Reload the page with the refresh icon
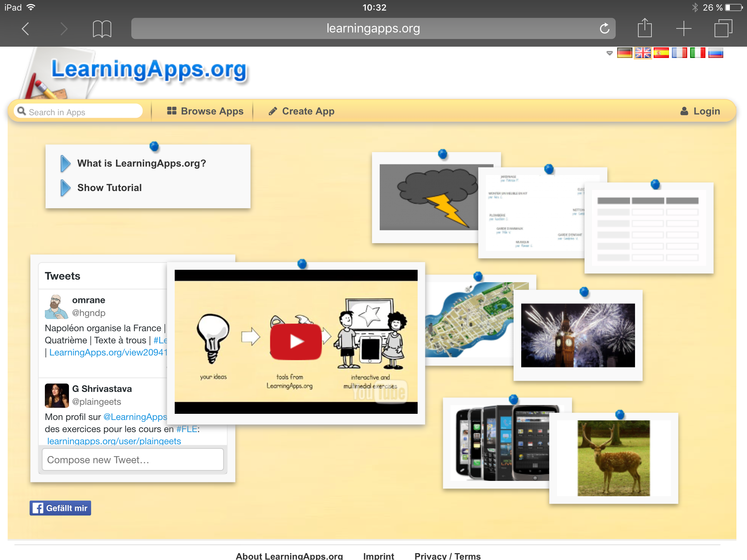 click(x=604, y=28)
